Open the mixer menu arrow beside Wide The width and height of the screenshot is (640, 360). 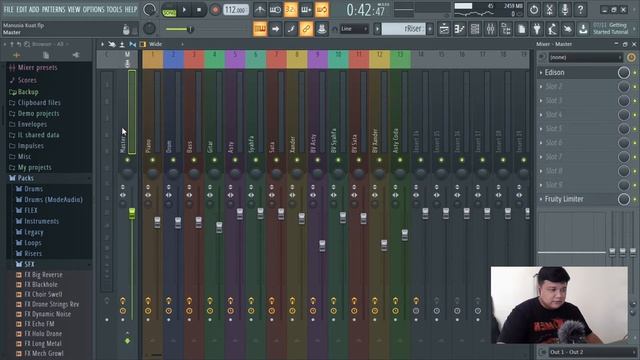(182, 44)
